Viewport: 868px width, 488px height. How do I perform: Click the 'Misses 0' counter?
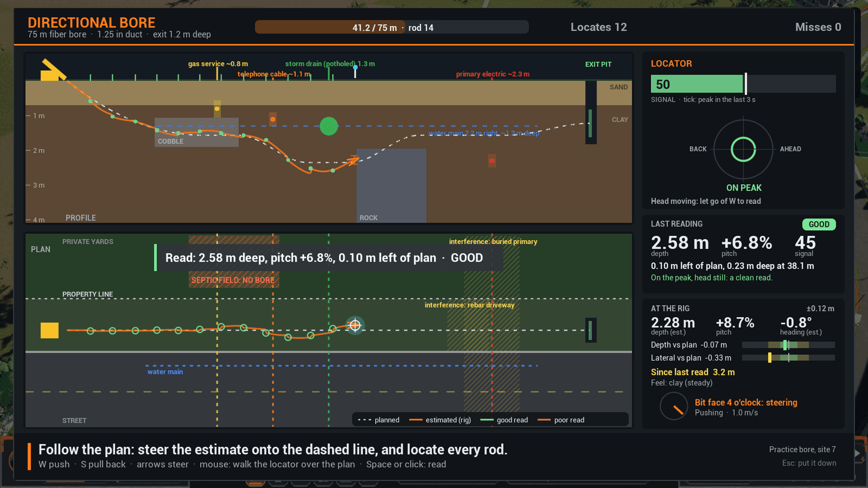tap(818, 27)
